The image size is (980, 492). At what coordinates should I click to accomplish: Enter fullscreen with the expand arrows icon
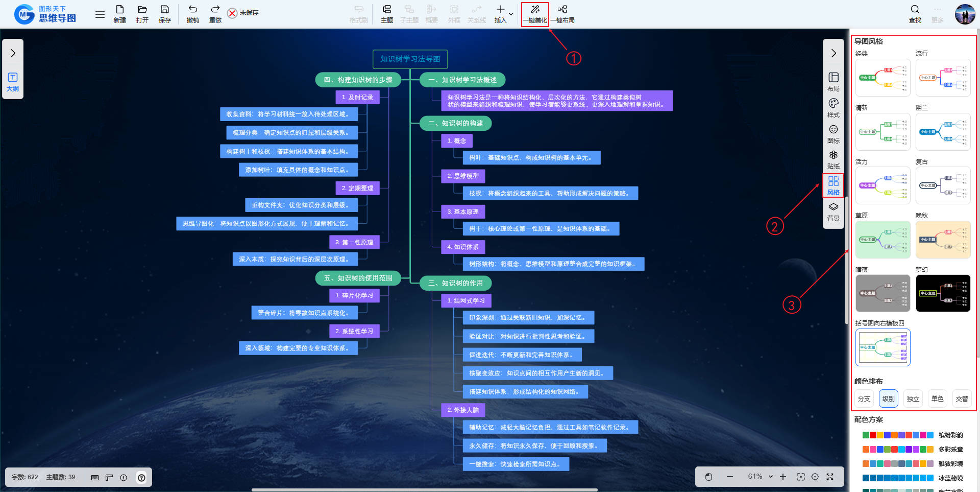[x=830, y=477]
